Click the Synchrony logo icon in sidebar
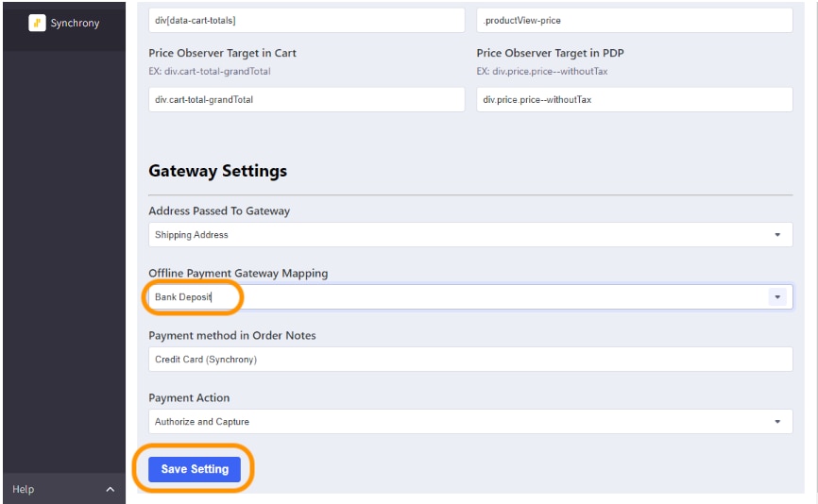 click(37, 23)
